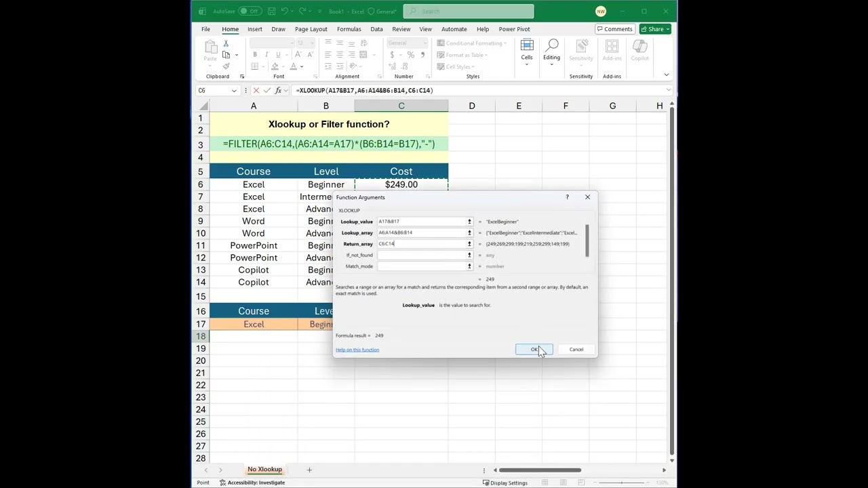
Task: Switch to the Data tab
Action: pos(376,29)
